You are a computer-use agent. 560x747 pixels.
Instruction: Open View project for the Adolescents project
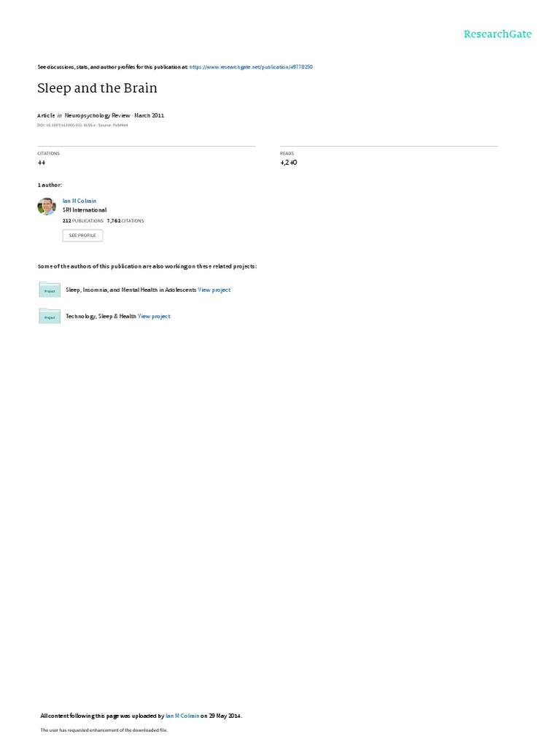(x=214, y=290)
